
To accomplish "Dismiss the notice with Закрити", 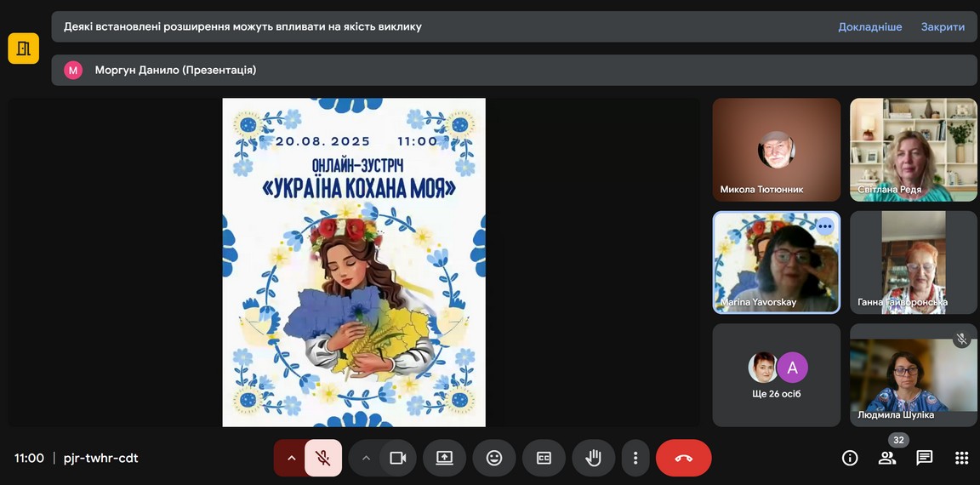I will click(x=943, y=27).
